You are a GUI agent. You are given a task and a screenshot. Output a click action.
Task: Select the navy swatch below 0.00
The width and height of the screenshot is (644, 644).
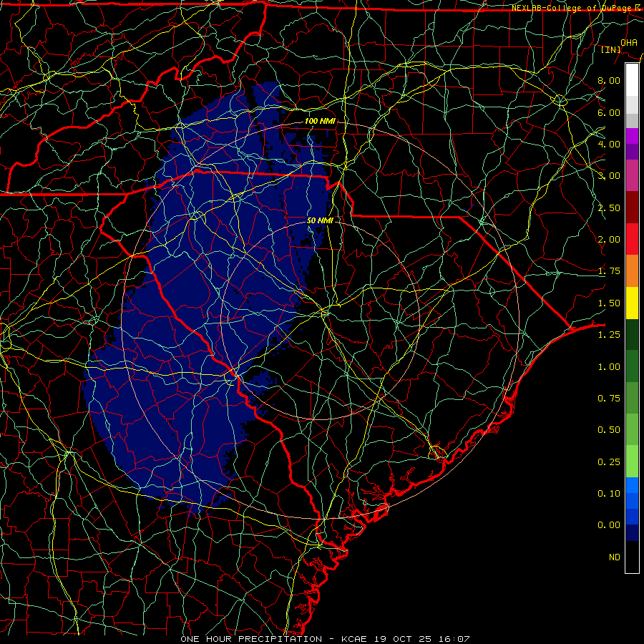click(632, 533)
